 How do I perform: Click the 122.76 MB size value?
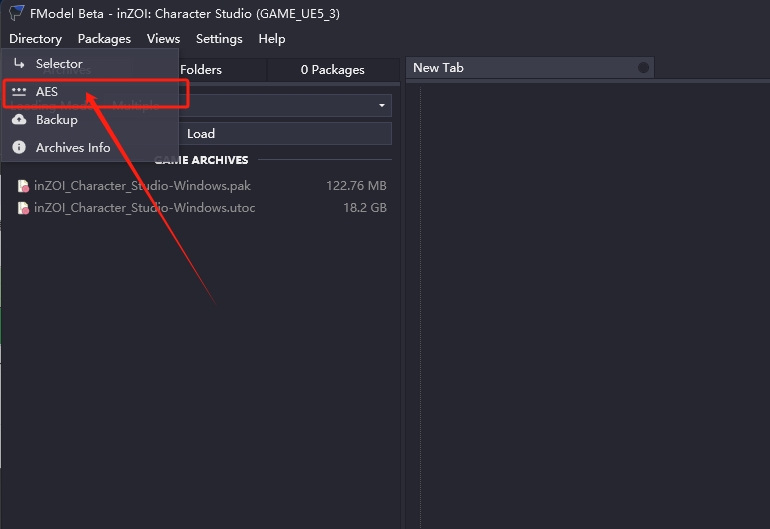(356, 186)
